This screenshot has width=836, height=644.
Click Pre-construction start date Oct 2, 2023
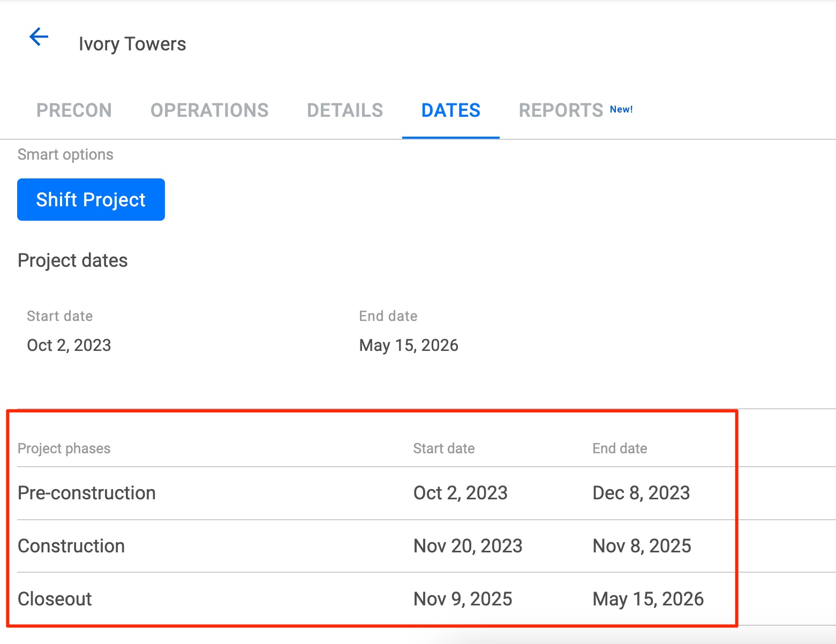pyautogui.click(x=461, y=493)
